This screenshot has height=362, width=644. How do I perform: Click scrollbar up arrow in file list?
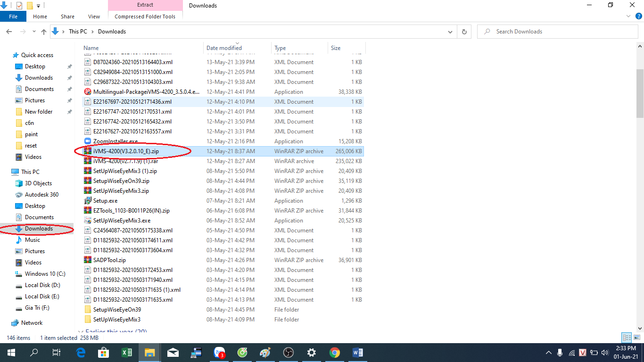coord(640,46)
